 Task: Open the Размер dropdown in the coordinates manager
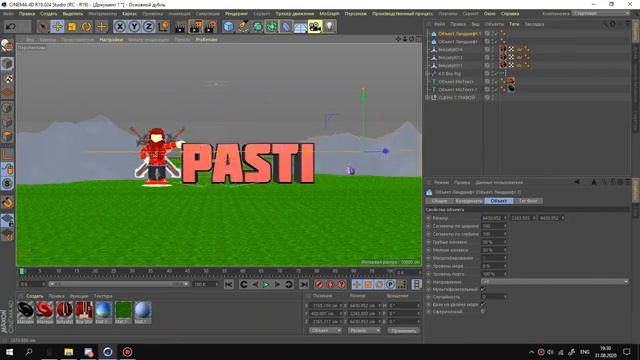[x=364, y=331]
